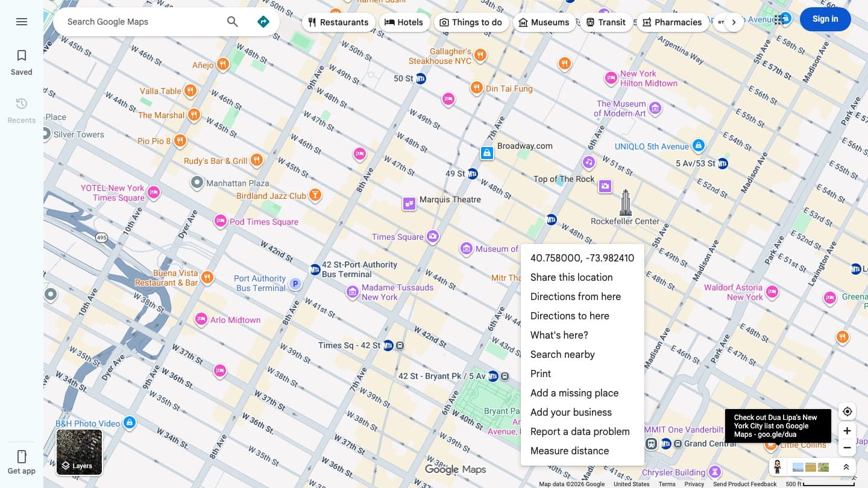
Task: Select 'What's here?' option
Action: coord(582,335)
